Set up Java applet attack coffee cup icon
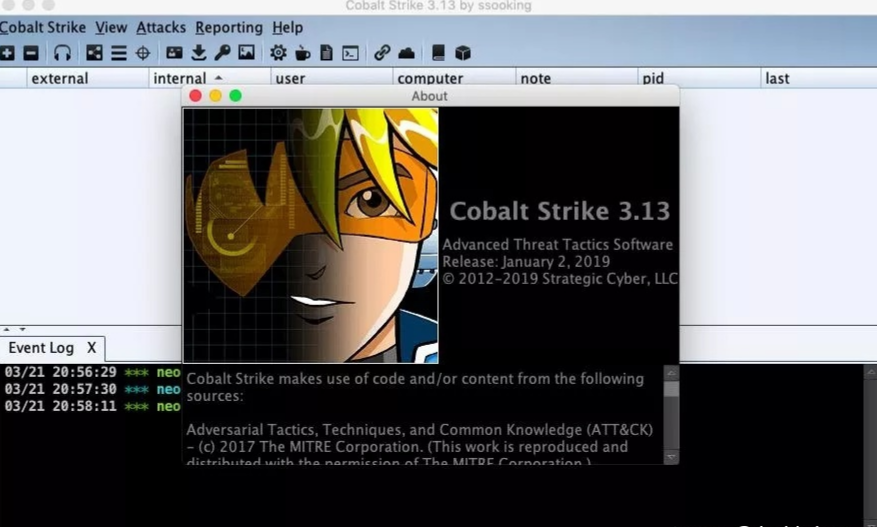 (x=303, y=53)
